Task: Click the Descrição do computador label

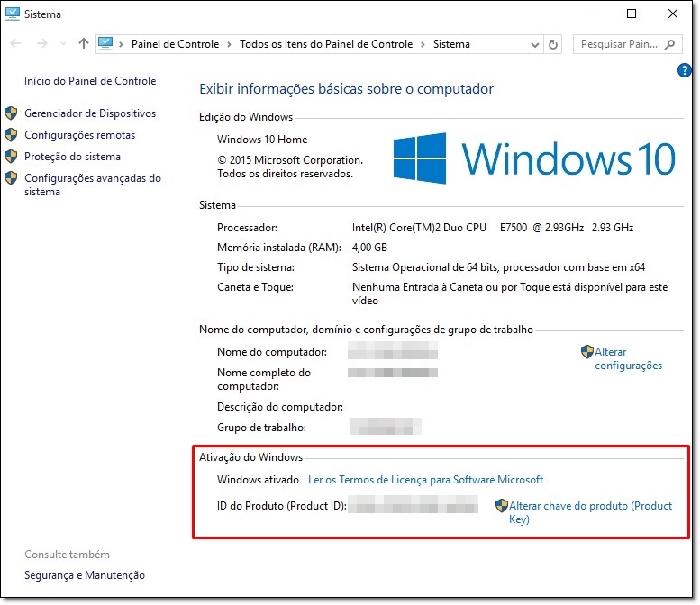Action: 280,407
